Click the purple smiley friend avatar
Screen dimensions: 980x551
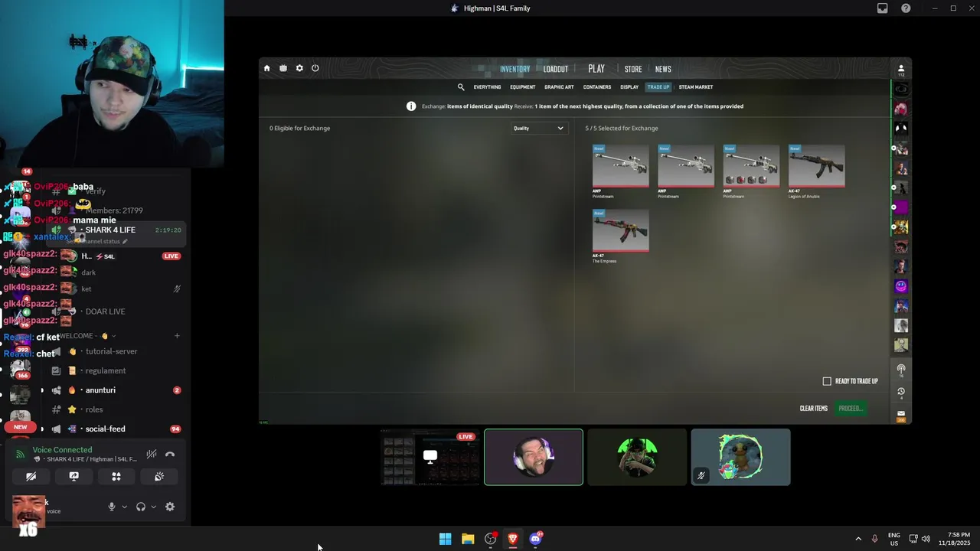[x=901, y=286]
